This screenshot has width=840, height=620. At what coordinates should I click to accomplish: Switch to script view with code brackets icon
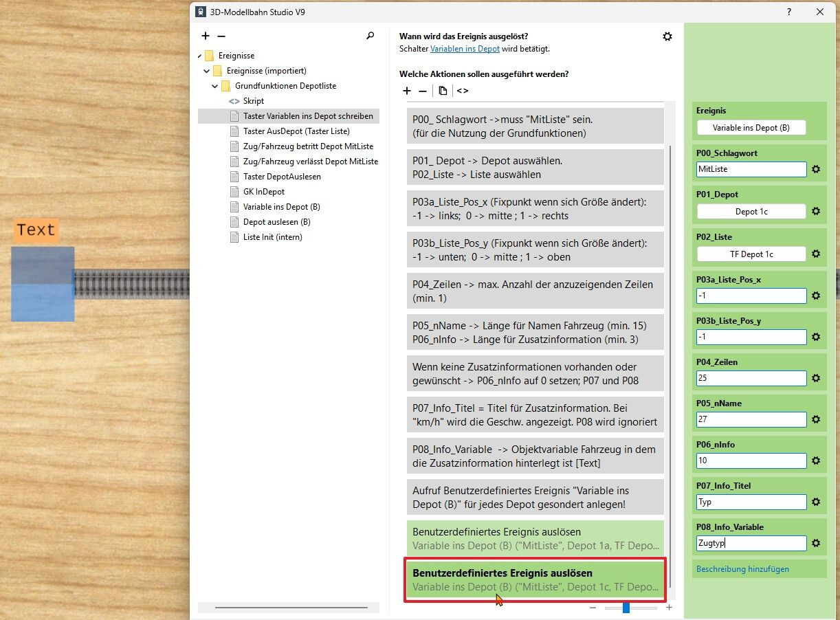coord(463,91)
